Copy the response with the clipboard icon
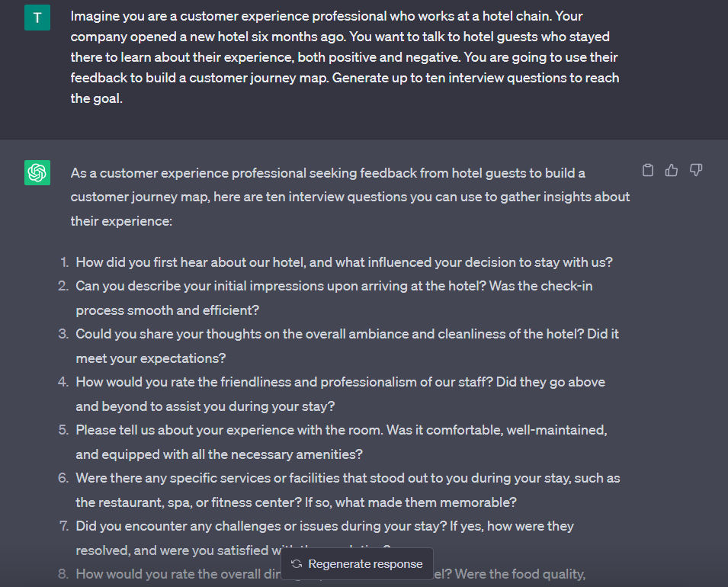The width and height of the screenshot is (728, 587). 648,171
